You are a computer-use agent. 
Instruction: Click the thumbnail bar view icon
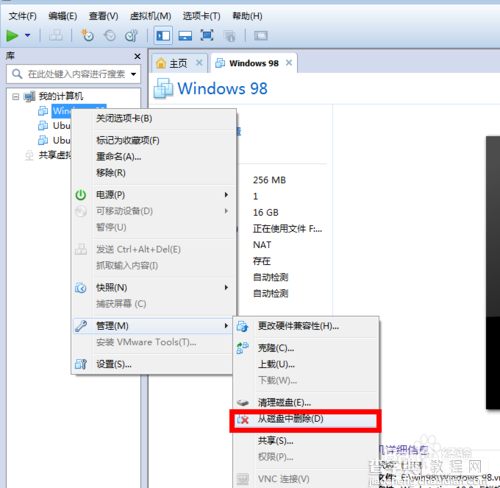185,35
